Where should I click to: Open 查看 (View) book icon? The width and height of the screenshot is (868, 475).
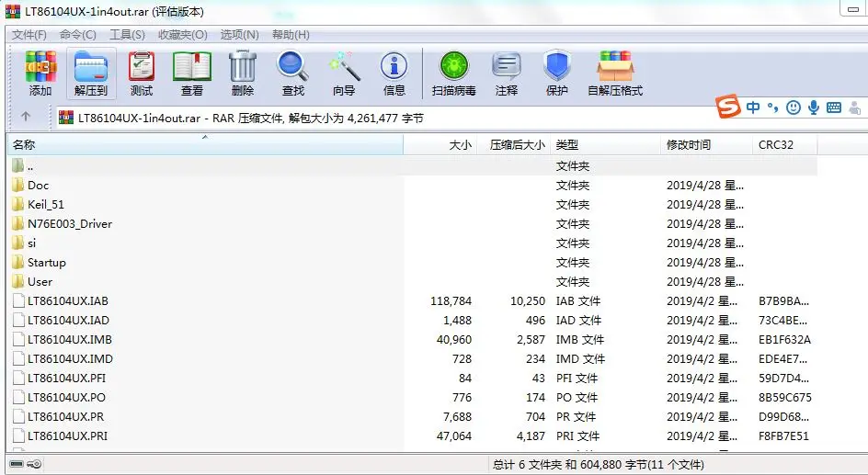(191, 74)
